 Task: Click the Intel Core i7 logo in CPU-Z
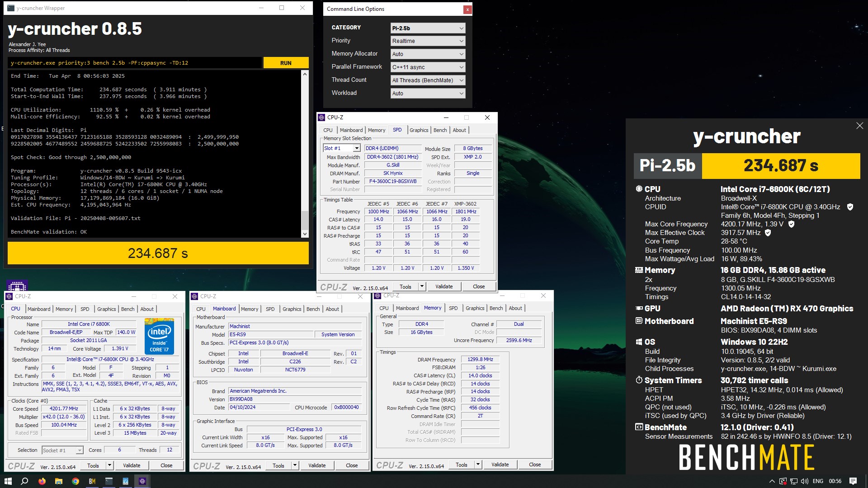(x=159, y=336)
